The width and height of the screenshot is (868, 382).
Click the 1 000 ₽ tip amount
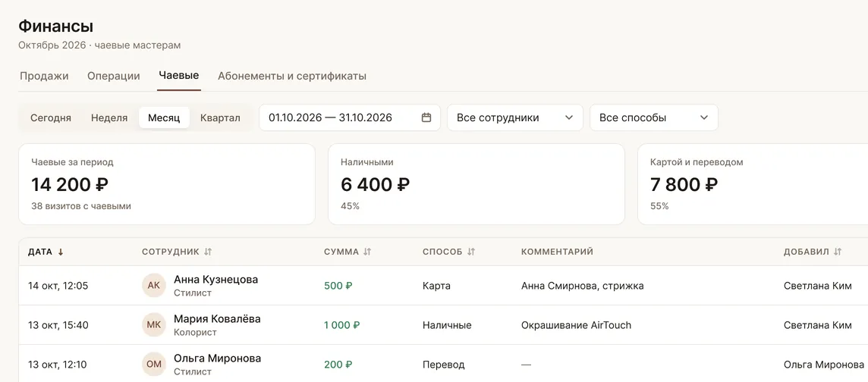coord(342,325)
